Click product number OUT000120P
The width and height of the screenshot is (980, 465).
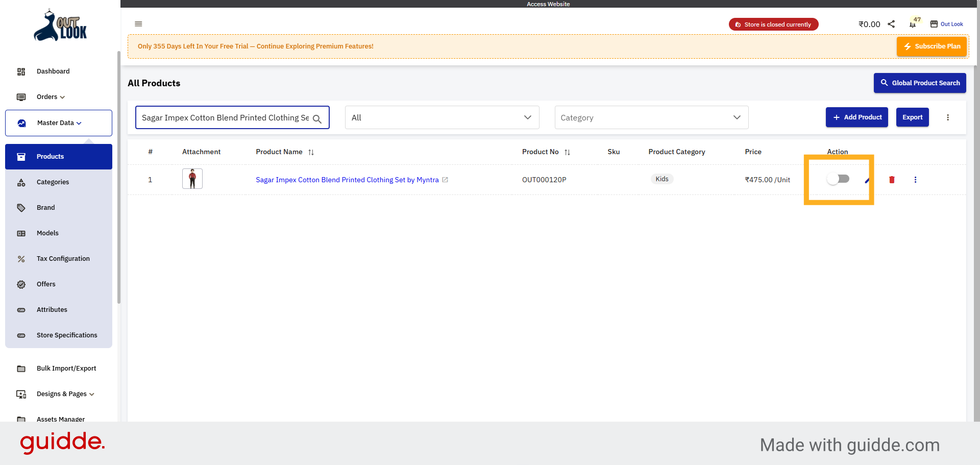[x=544, y=180]
